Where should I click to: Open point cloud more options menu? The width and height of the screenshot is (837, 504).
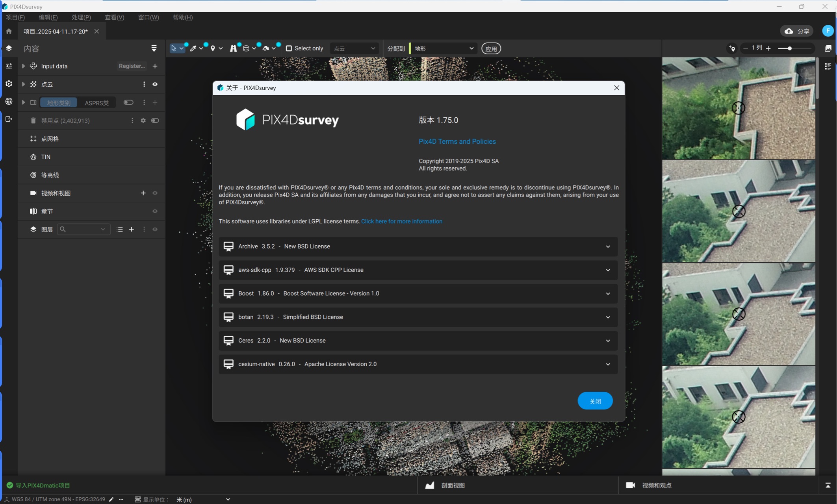(x=144, y=84)
